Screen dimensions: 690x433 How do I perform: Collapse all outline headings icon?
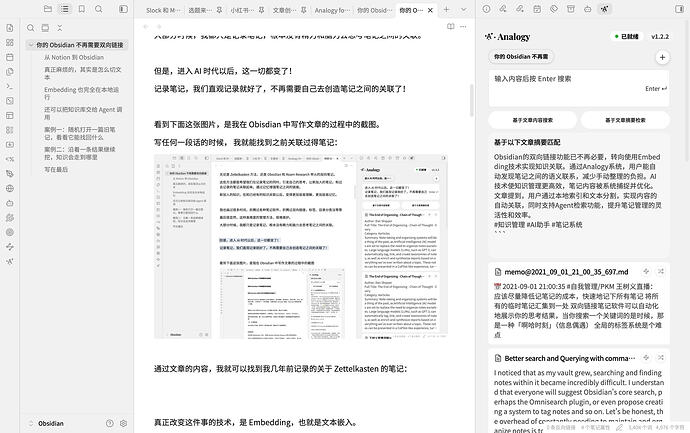point(60,28)
